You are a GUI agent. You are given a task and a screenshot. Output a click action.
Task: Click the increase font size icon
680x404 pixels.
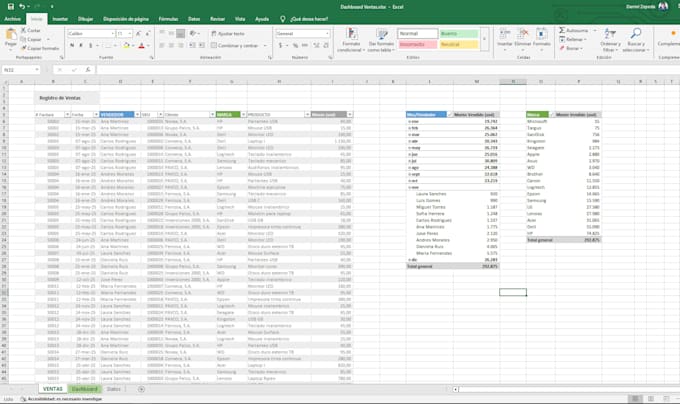(138, 33)
